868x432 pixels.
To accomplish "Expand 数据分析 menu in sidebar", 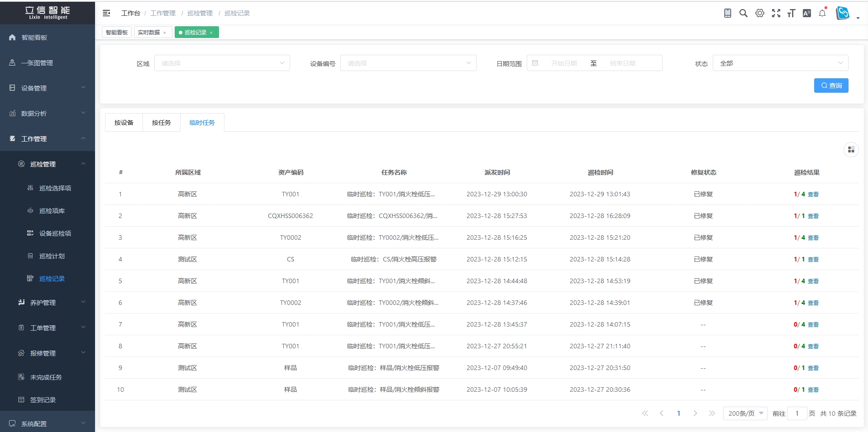I will pos(48,113).
